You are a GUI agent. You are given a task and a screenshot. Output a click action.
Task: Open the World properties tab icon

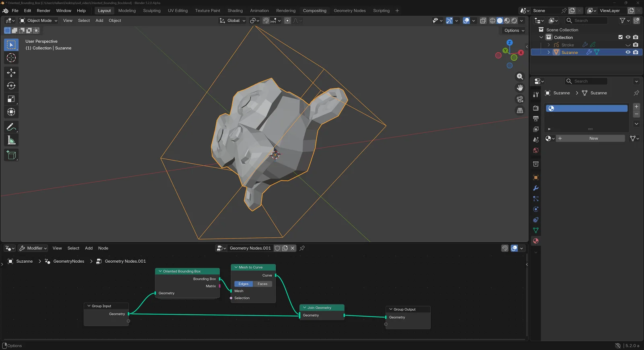[536, 150]
